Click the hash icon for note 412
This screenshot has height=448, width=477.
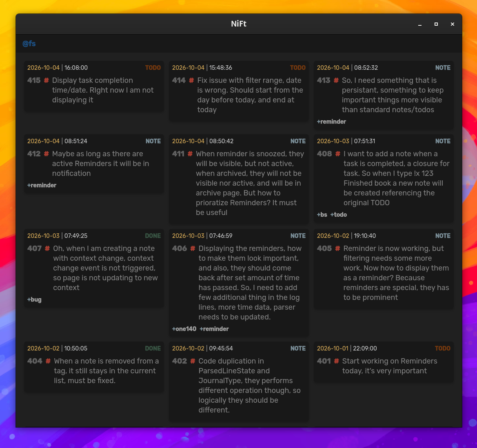point(46,154)
